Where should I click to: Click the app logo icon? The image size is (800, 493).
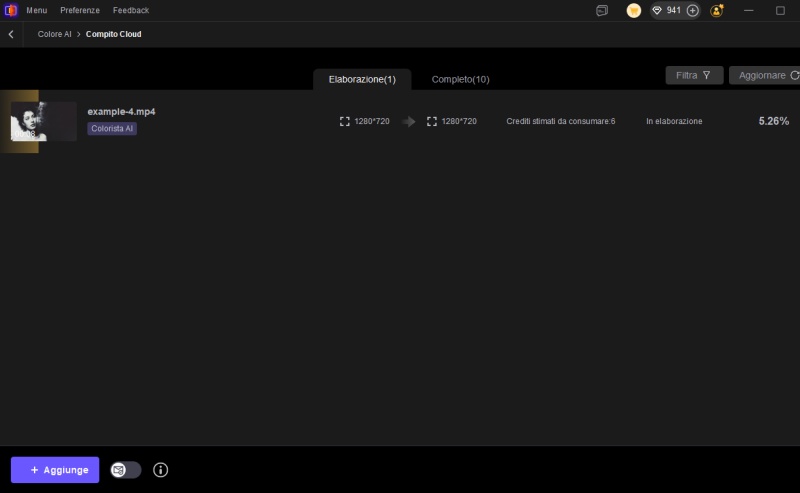11,10
